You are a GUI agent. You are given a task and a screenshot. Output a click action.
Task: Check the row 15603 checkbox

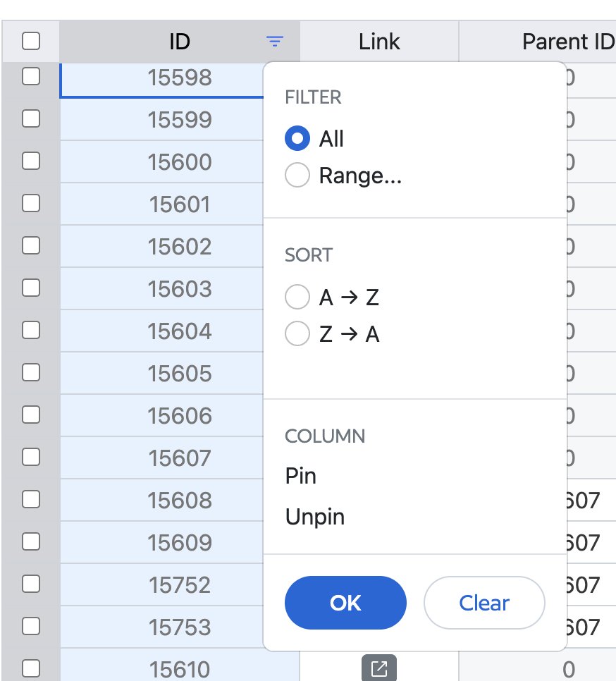pos(31,288)
